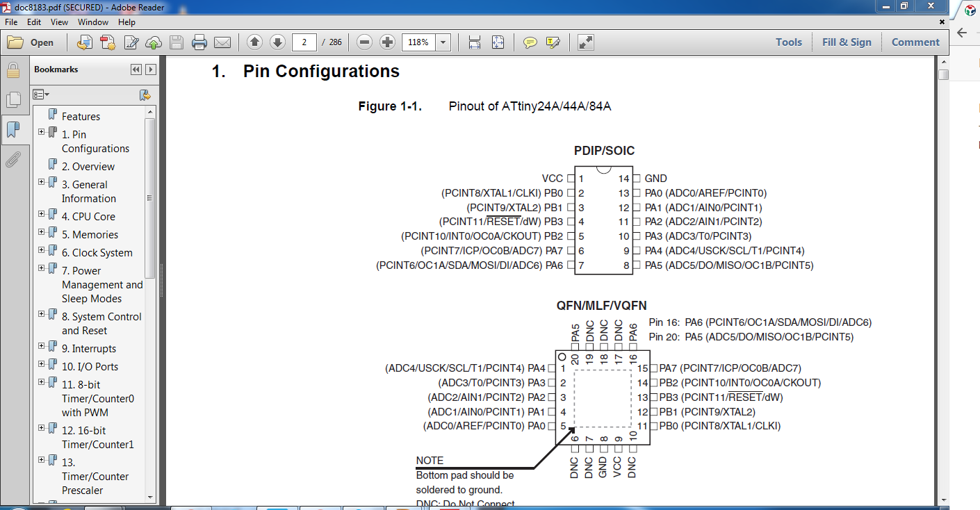Collapse the Bookmarks panel double-arrow
This screenshot has height=510, width=980.
(136, 69)
